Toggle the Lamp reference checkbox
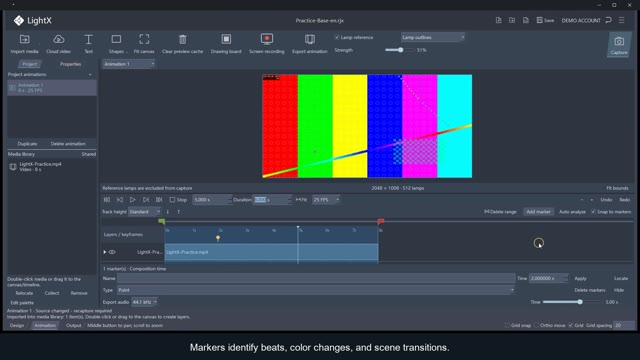This screenshot has height=360, width=640. point(337,37)
